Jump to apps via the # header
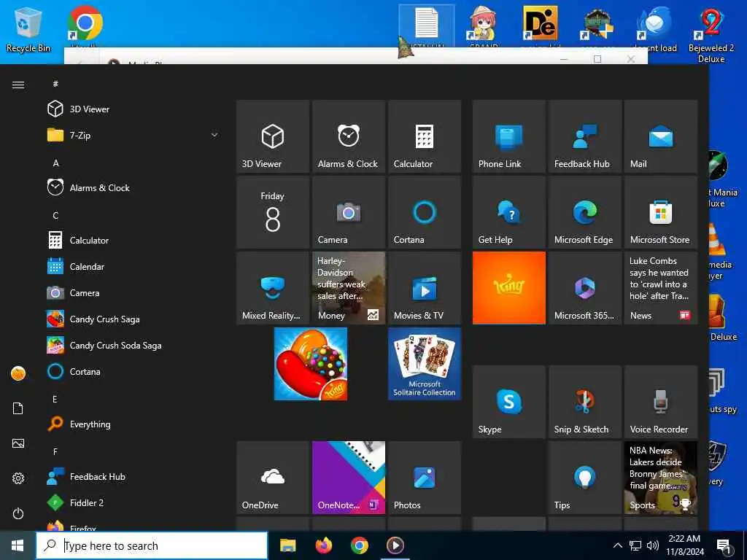The image size is (747, 560). (x=55, y=84)
